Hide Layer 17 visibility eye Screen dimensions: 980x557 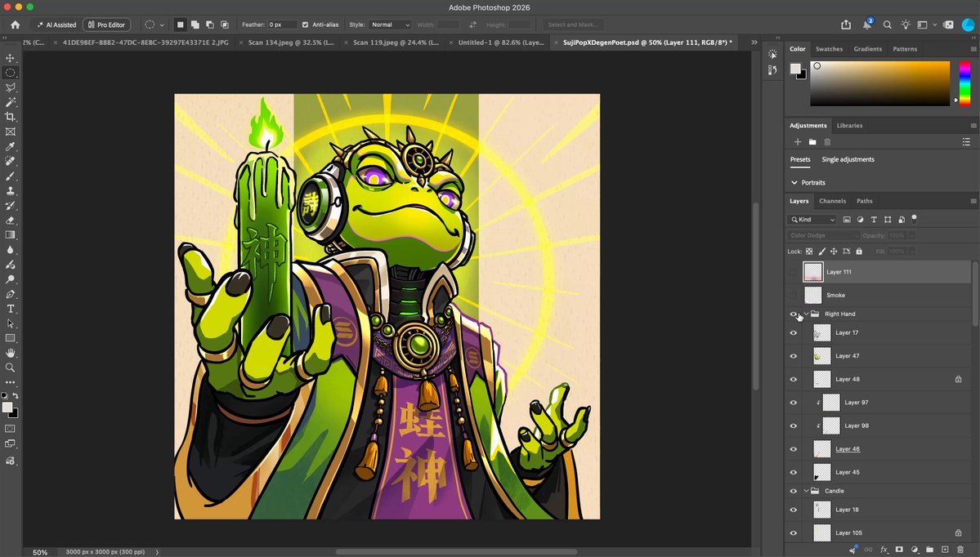(x=794, y=333)
